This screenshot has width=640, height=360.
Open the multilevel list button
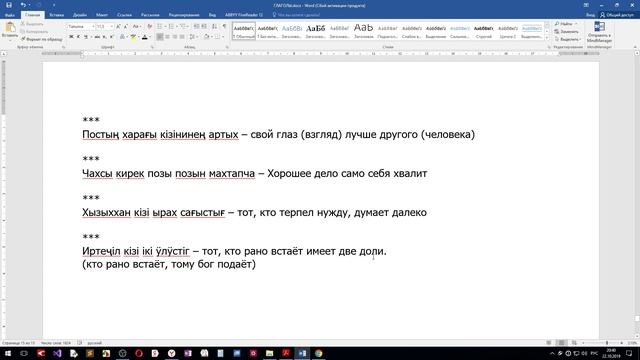click(184, 27)
